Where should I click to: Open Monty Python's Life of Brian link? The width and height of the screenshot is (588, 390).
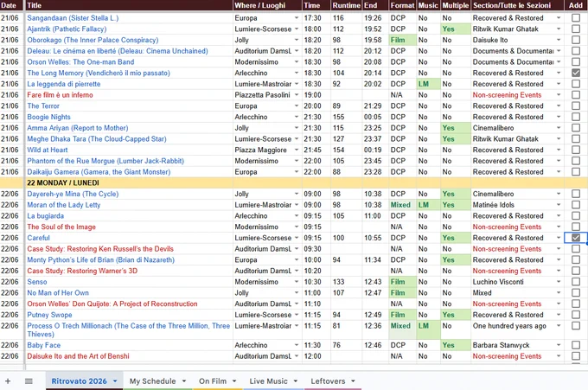pyautogui.click(x=101, y=260)
